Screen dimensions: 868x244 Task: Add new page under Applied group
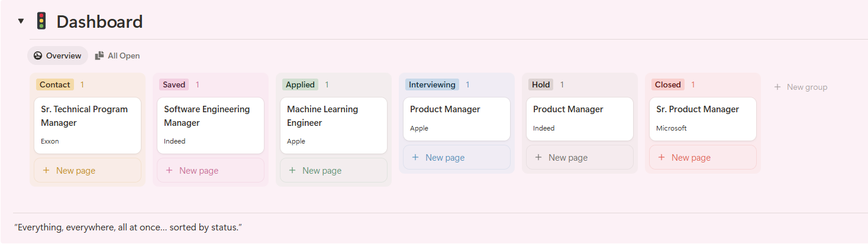(x=334, y=170)
